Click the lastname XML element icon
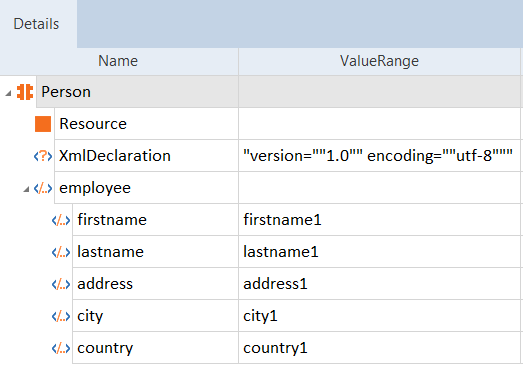523x365 pixels. pos(61,252)
